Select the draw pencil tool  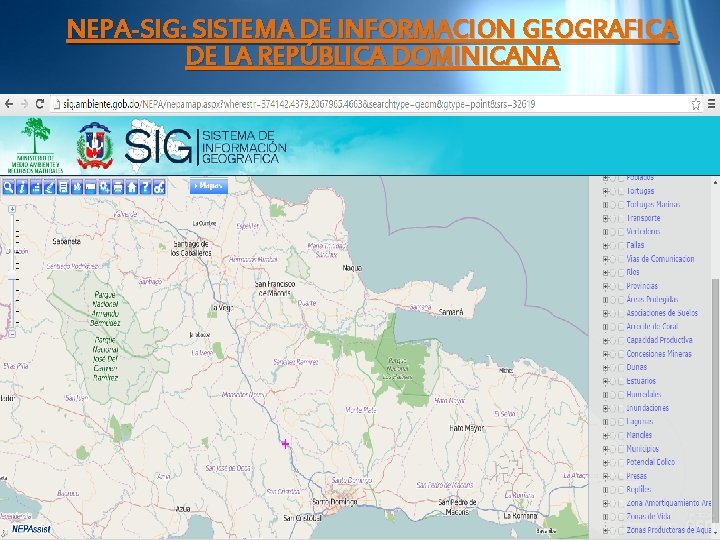pos(50,187)
